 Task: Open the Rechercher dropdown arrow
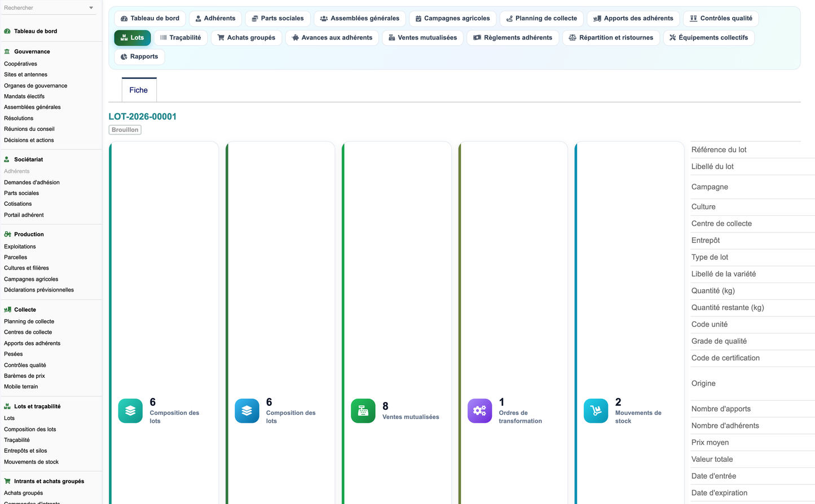click(x=91, y=8)
